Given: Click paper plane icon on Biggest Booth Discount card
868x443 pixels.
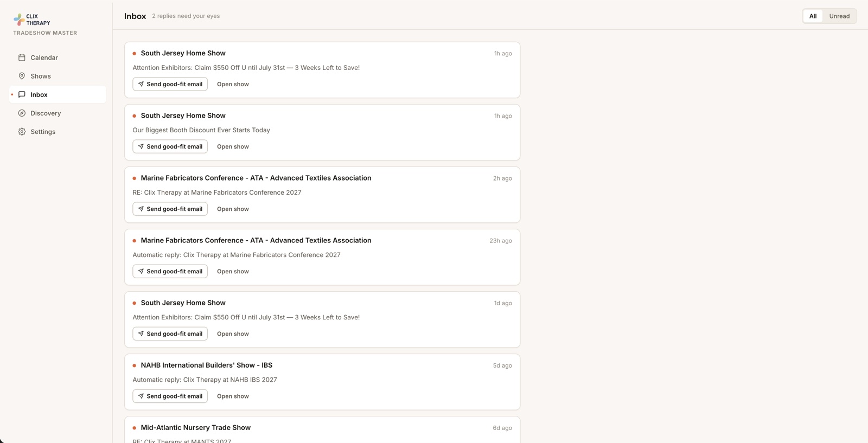Looking at the screenshot, I should point(141,146).
